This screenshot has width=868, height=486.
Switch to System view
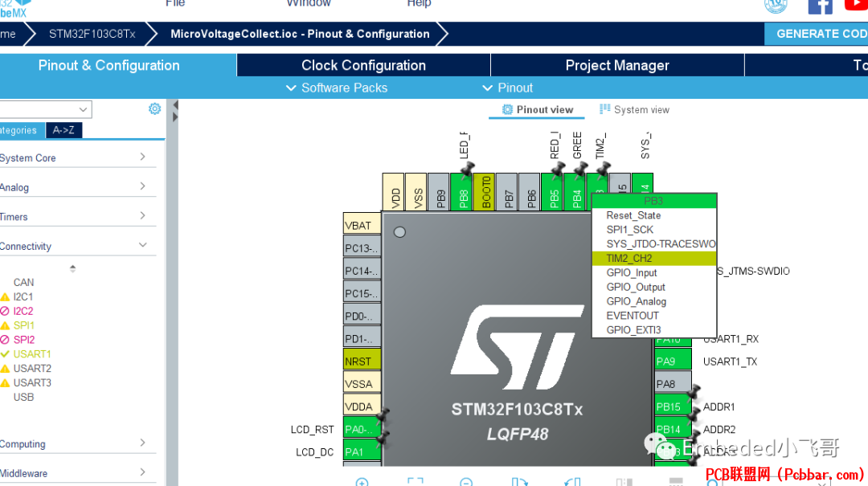(635, 109)
